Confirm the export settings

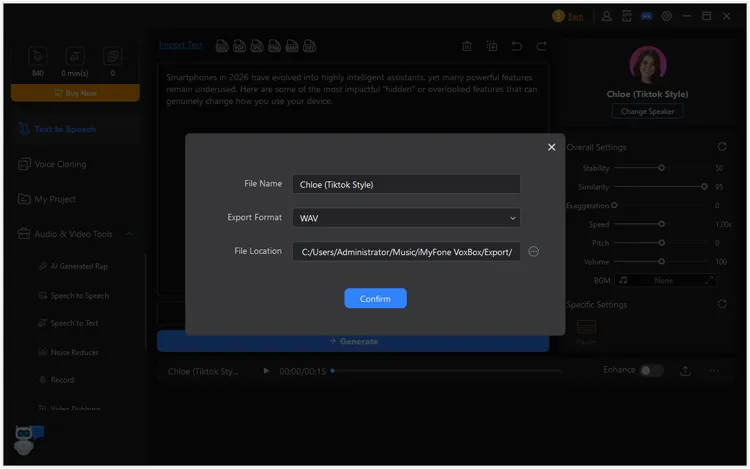point(375,298)
